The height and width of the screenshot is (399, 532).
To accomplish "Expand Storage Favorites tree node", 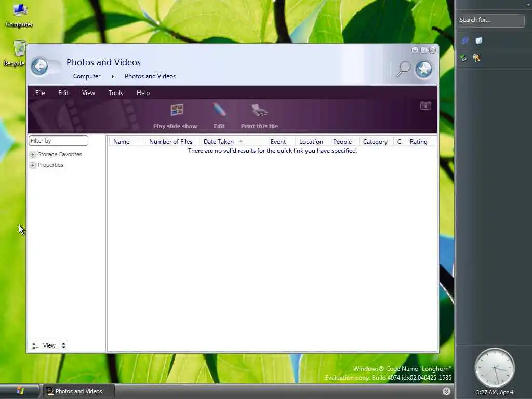I will [33, 155].
